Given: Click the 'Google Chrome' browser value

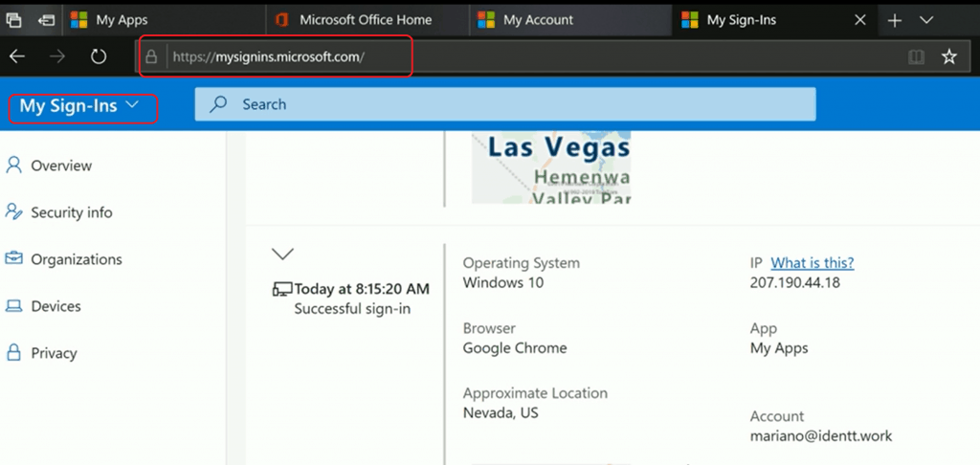Looking at the screenshot, I should click(x=515, y=348).
